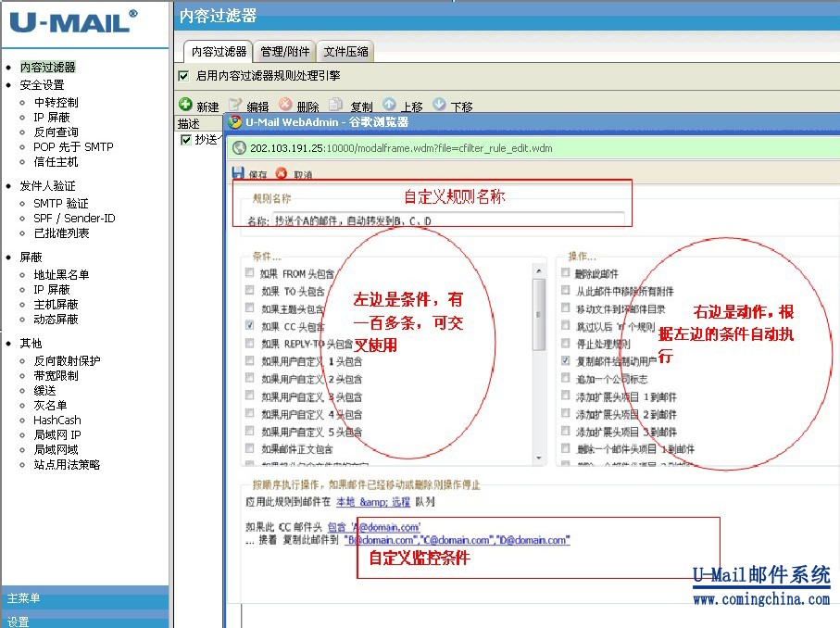840x628 pixels.
Task: Switch to the 管理/附件 tab
Action: click(x=284, y=51)
